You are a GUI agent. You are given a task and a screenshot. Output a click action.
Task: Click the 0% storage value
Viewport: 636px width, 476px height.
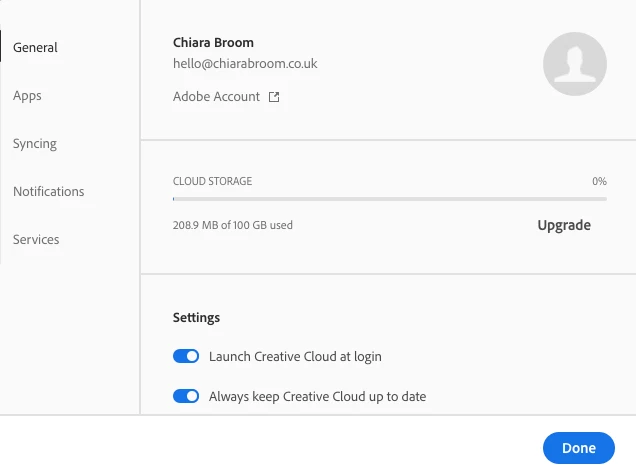pyautogui.click(x=599, y=181)
